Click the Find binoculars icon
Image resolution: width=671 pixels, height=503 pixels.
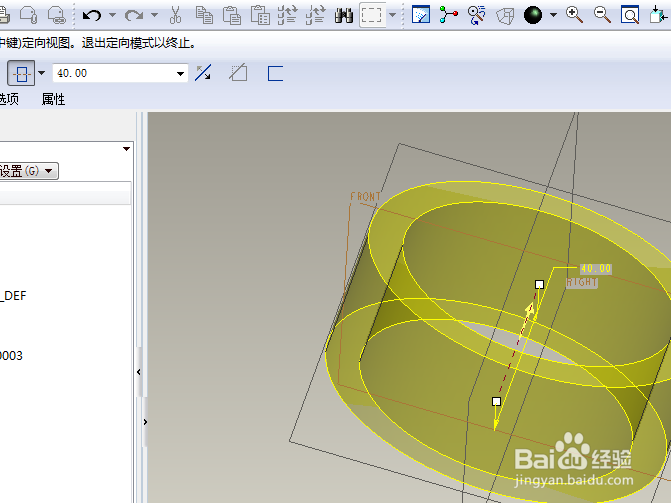344,15
